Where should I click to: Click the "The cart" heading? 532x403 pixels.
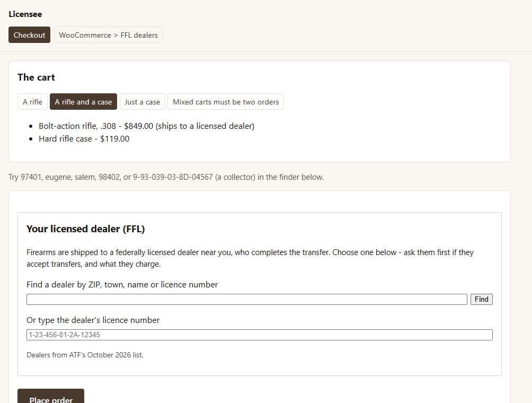tap(37, 77)
